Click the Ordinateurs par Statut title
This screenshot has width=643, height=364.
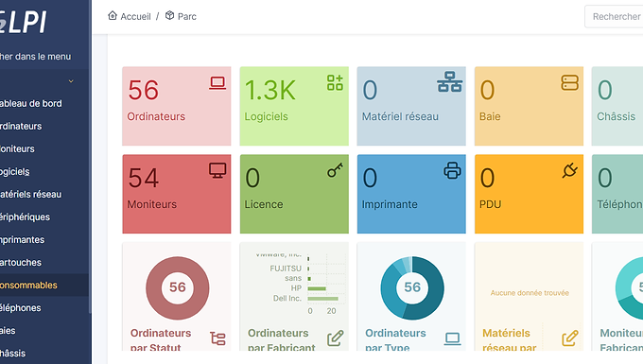[161, 340]
